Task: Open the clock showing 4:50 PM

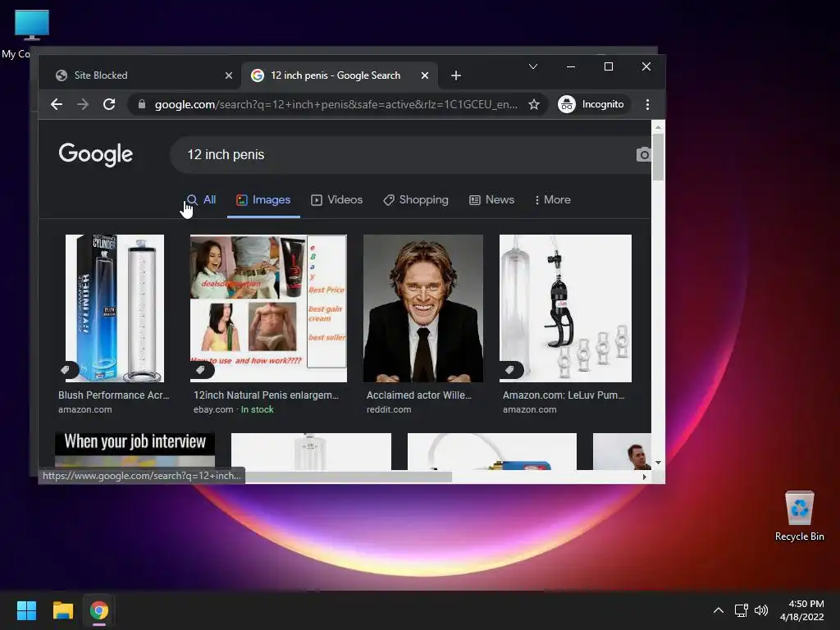Action: coord(802,610)
